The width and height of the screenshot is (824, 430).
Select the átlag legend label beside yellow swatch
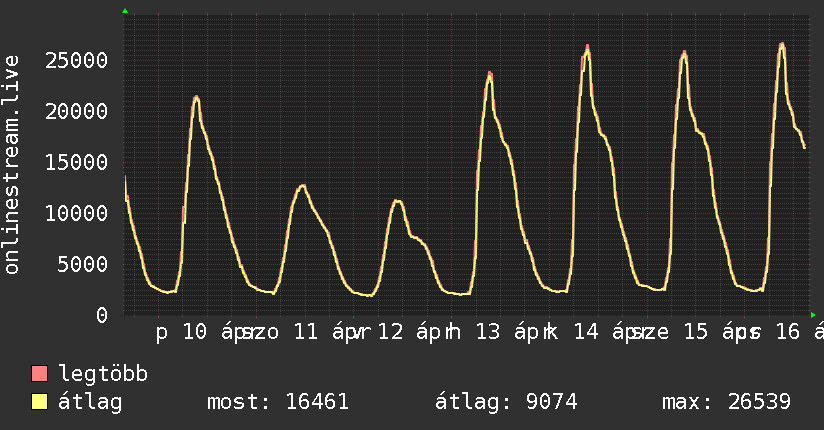click(90, 402)
